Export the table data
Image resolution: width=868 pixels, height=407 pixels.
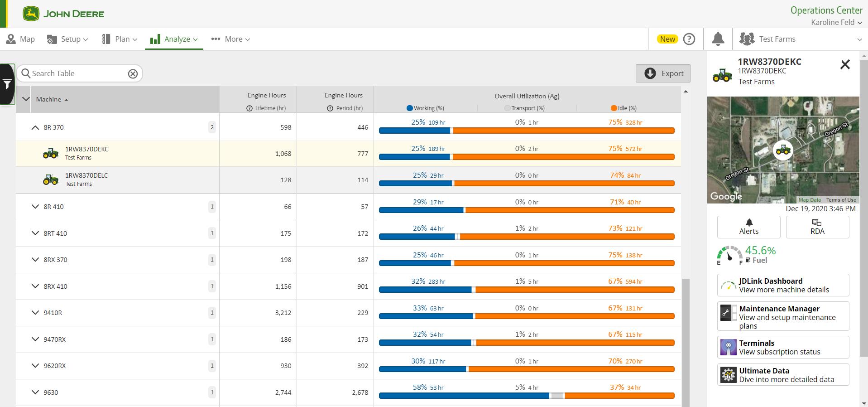(x=663, y=73)
